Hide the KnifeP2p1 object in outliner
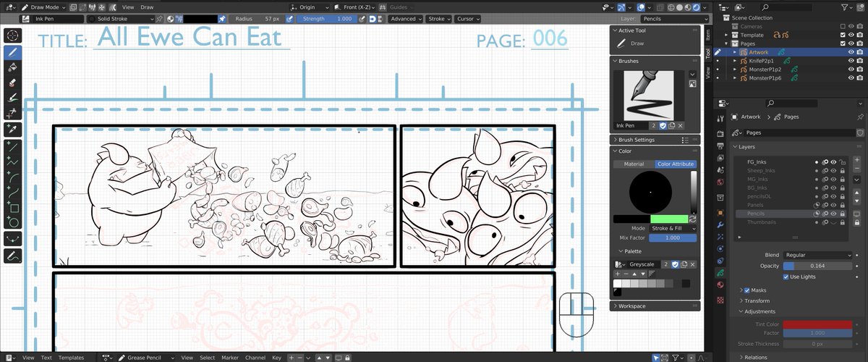This screenshot has width=868, height=362. pyautogui.click(x=851, y=61)
